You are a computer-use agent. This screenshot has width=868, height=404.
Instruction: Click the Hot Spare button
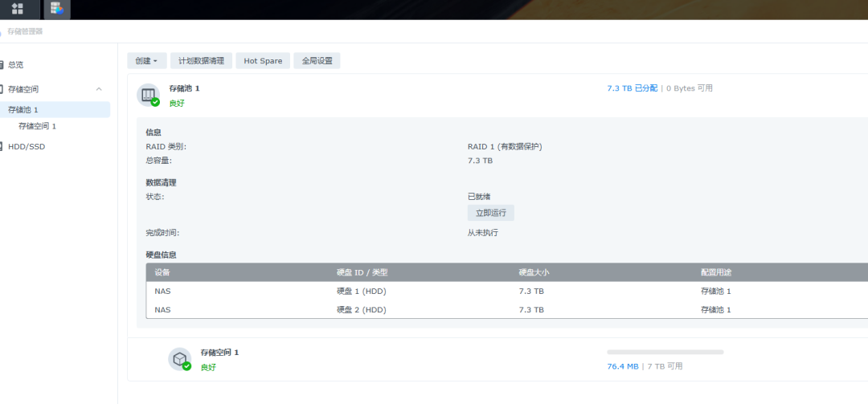263,61
